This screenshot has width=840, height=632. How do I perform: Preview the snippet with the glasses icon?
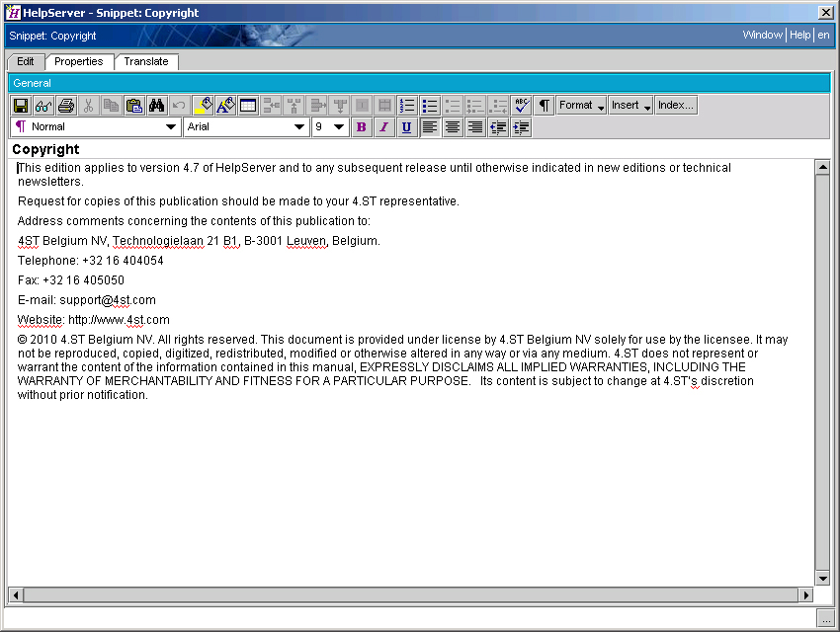coord(43,106)
